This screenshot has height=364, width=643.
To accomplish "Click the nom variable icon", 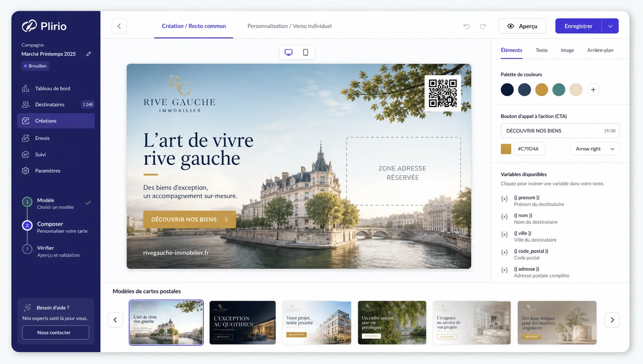I will (504, 217).
